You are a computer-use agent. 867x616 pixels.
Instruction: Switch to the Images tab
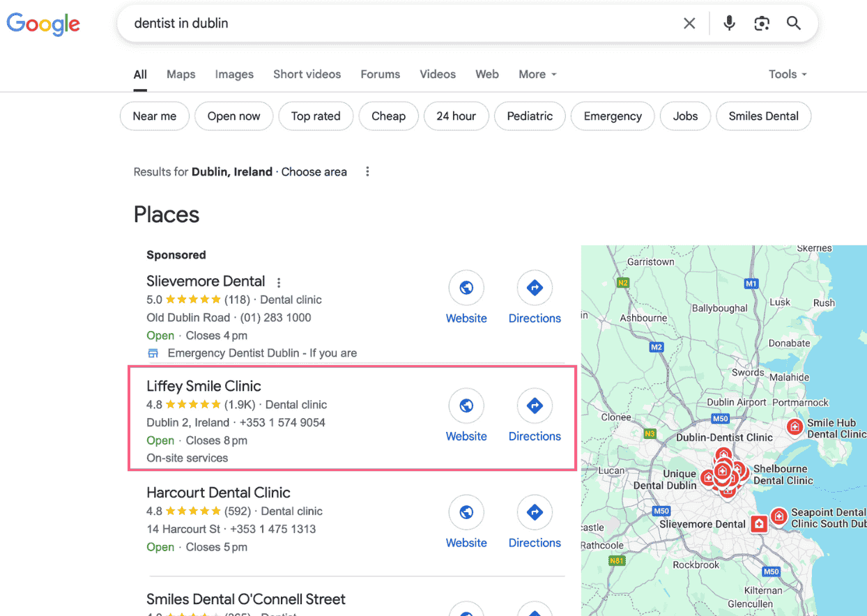coord(234,74)
